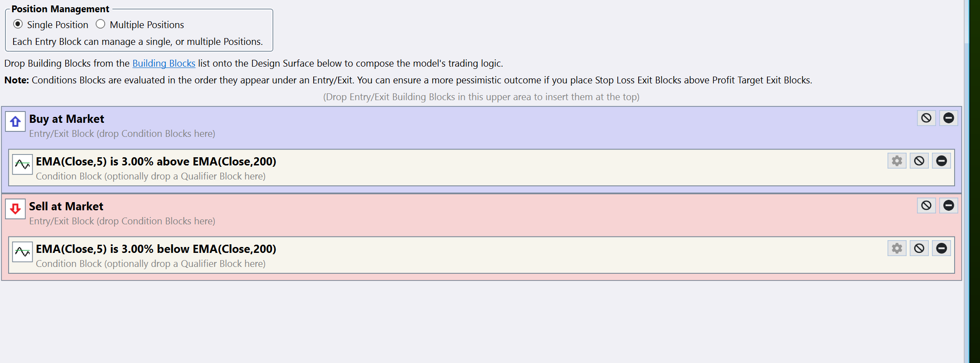This screenshot has height=363, width=980.
Task: Select the Multiple Positions radio button
Action: [101, 24]
